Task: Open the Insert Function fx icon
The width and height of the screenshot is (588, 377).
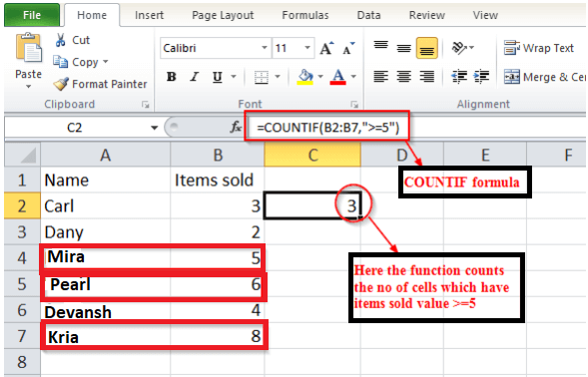Action: pyautogui.click(x=236, y=128)
